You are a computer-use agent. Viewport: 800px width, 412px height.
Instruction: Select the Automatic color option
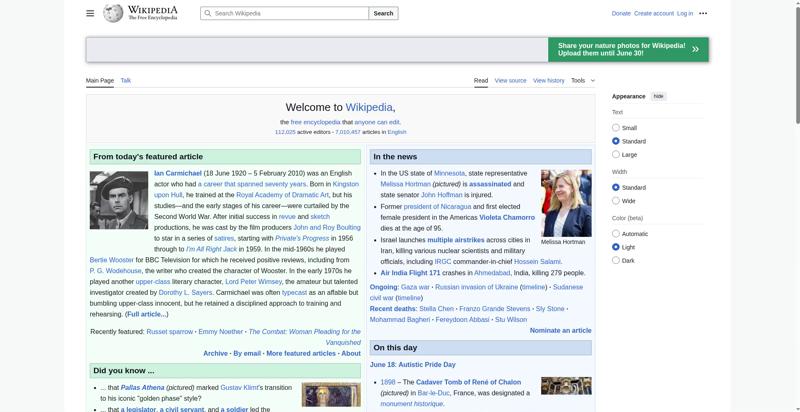point(616,234)
